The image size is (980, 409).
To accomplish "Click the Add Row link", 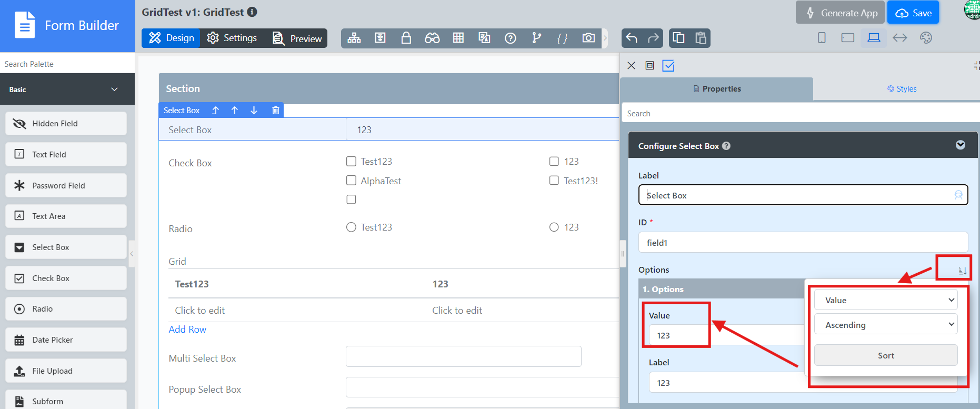I will click(187, 330).
